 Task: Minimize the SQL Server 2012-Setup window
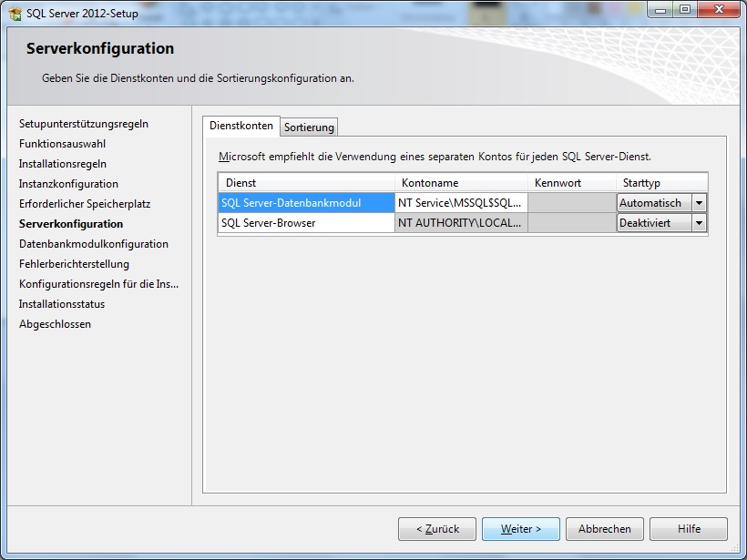[x=660, y=9]
